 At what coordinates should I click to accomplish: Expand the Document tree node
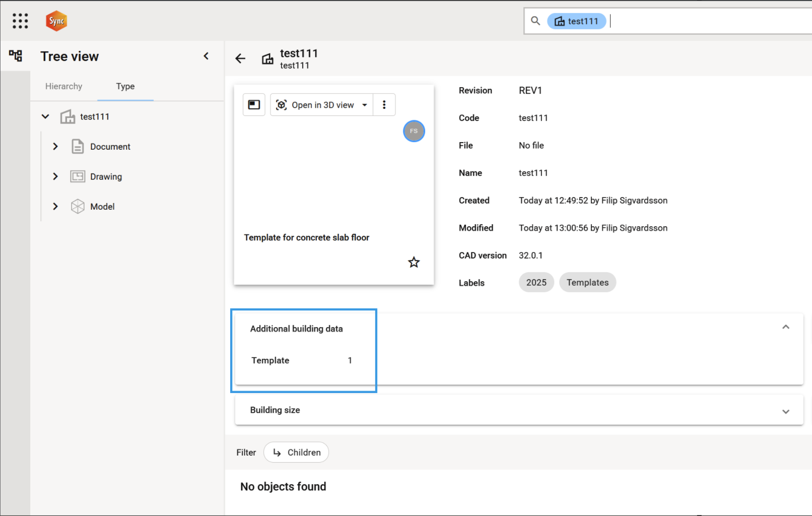click(55, 147)
